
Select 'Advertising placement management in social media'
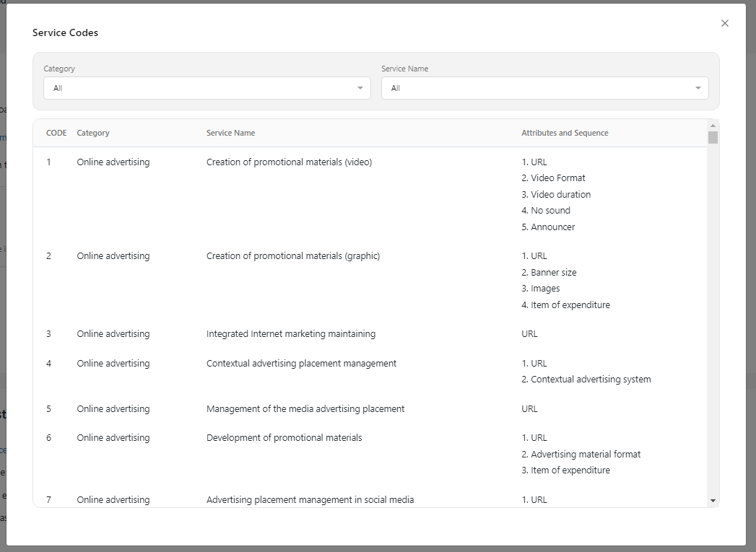pyautogui.click(x=310, y=500)
